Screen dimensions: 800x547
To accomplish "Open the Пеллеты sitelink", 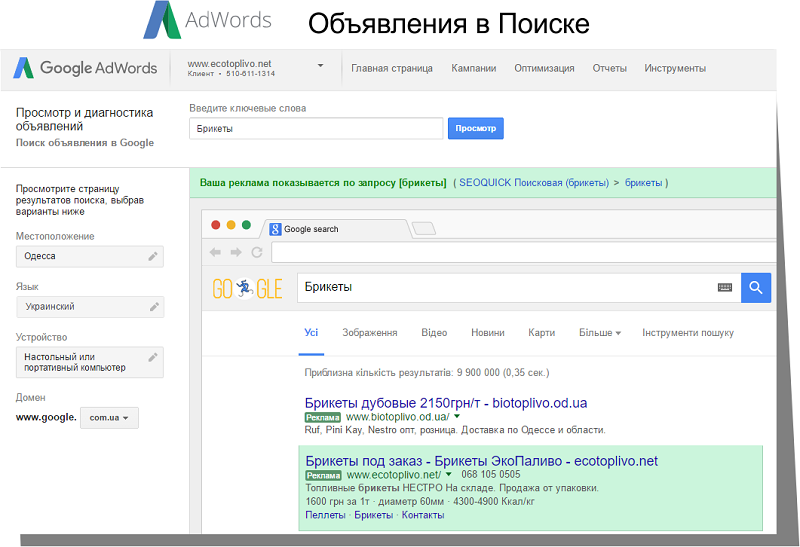I will pyautogui.click(x=326, y=515).
